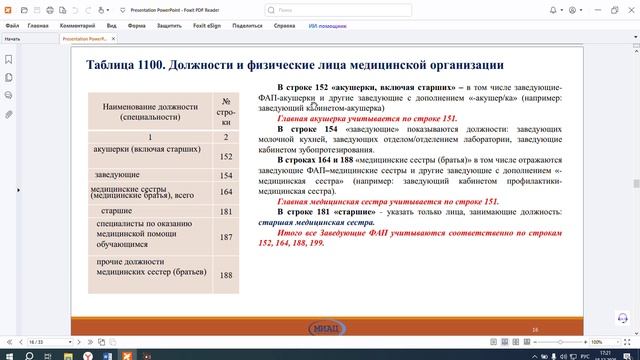Open the Форма ribbon tab
Viewport: 640px width, 360px height.
pos(136,26)
